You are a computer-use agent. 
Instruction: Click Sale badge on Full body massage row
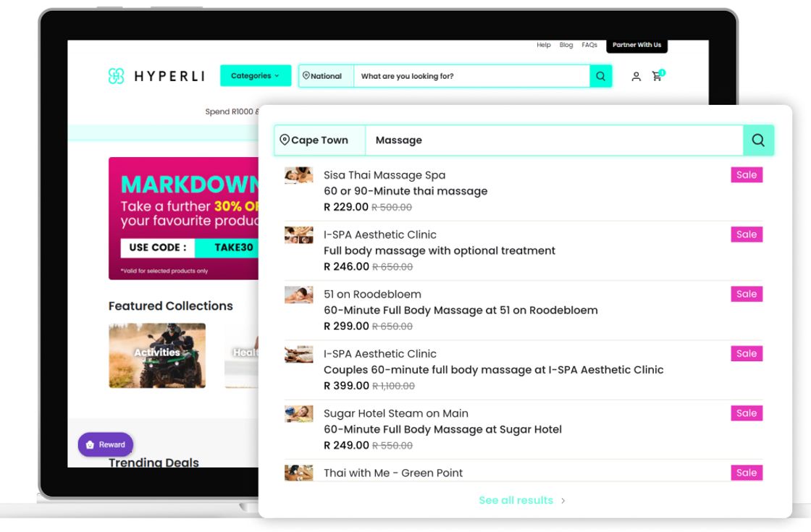747,235
